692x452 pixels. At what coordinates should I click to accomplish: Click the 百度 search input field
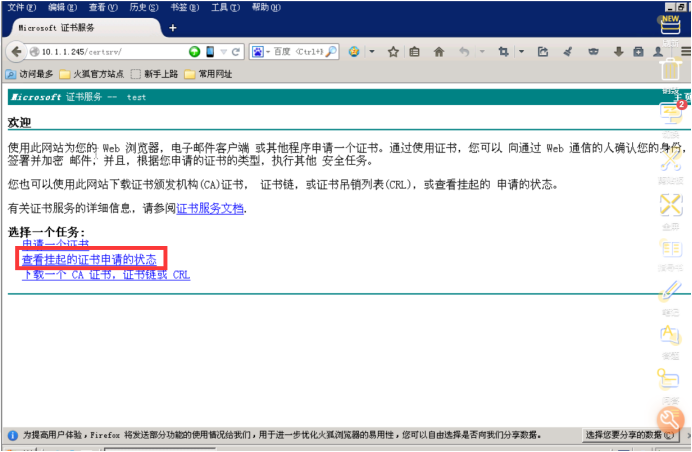[x=298, y=52]
